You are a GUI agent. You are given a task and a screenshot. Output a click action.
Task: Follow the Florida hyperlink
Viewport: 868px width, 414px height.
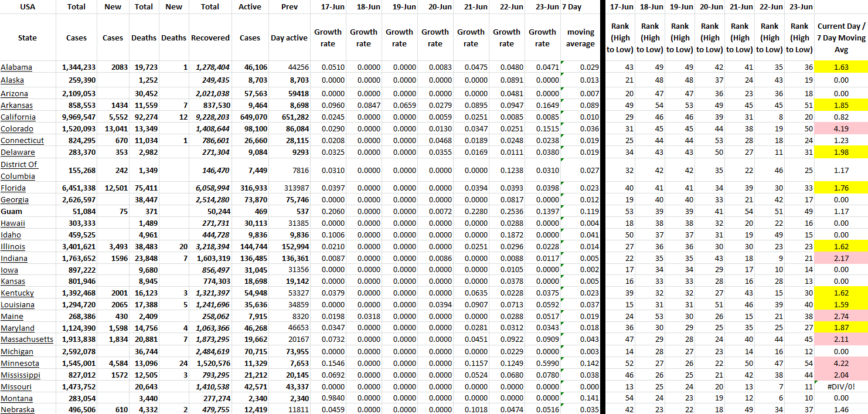(x=13, y=188)
